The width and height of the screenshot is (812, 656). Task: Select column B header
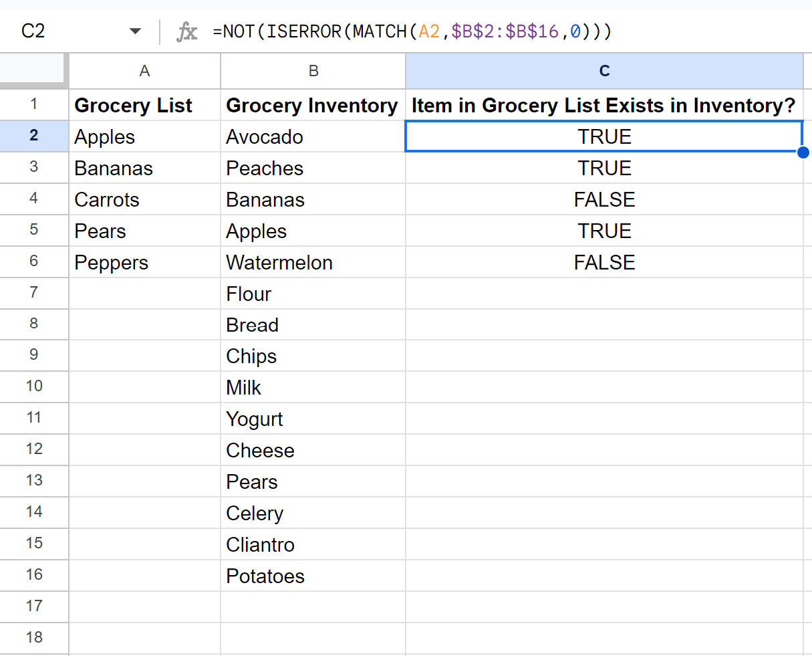coord(313,71)
